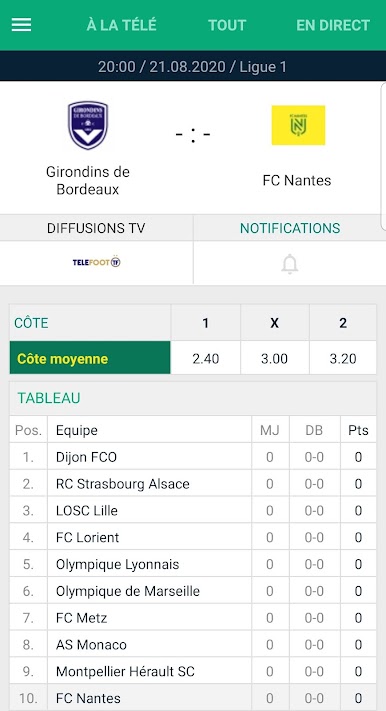The height and width of the screenshot is (711, 386).
Task: Tap the match date Ligue 1 bar
Action: [193, 67]
